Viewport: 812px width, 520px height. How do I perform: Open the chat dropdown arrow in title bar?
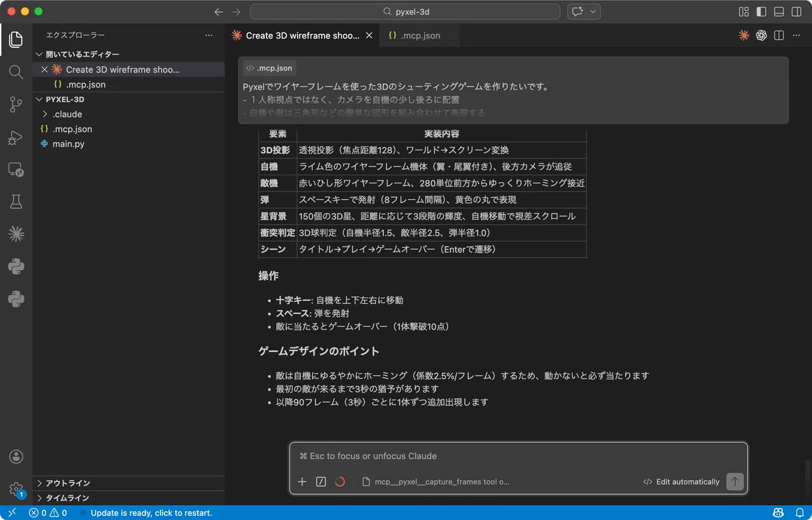click(x=593, y=12)
